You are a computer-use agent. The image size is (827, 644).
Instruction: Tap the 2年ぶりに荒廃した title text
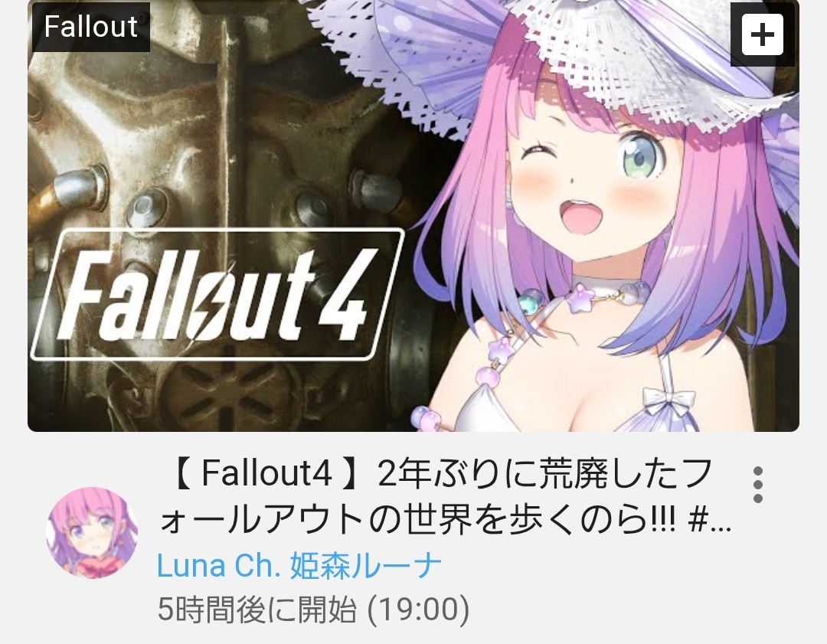tap(529, 472)
